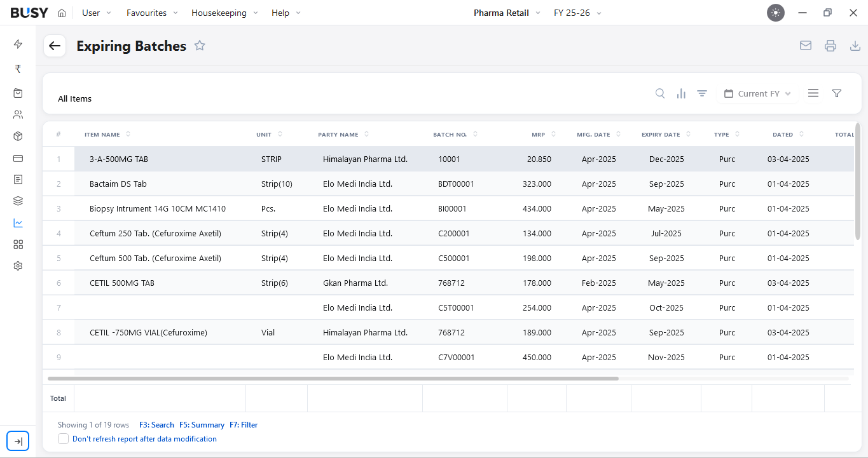This screenshot has width=868, height=458.
Task: Sort by Batch No. column arrows
Action: pyautogui.click(x=476, y=134)
